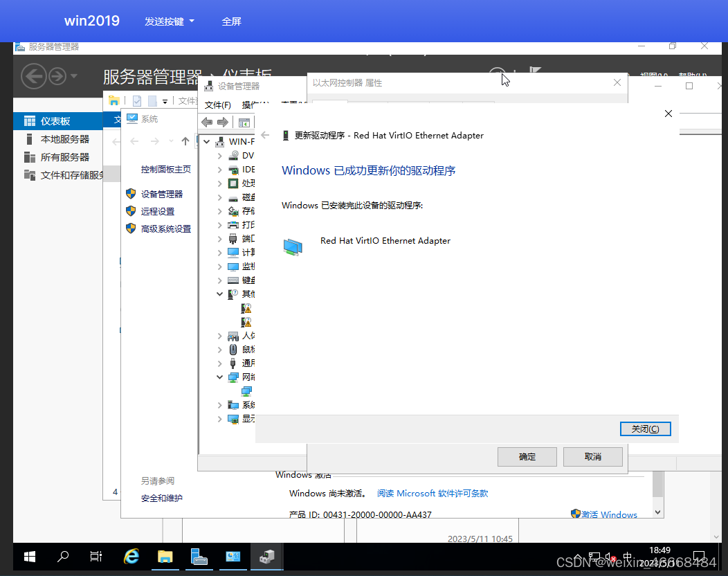
Task: Collapse the 网络 network adapters node
Action: pos(219,377)
